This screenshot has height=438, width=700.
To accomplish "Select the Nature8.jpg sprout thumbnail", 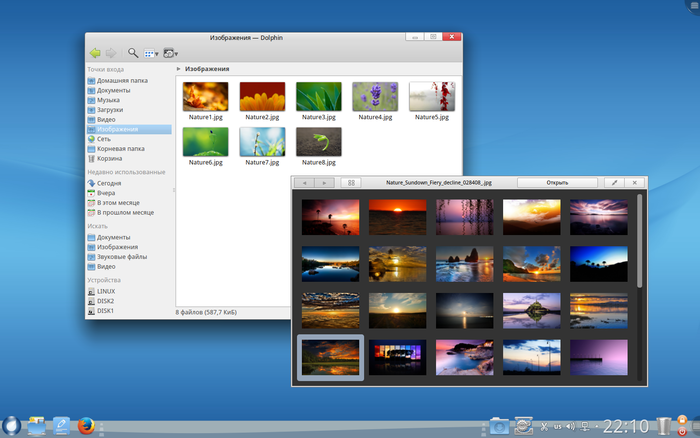I will [318, 141].
